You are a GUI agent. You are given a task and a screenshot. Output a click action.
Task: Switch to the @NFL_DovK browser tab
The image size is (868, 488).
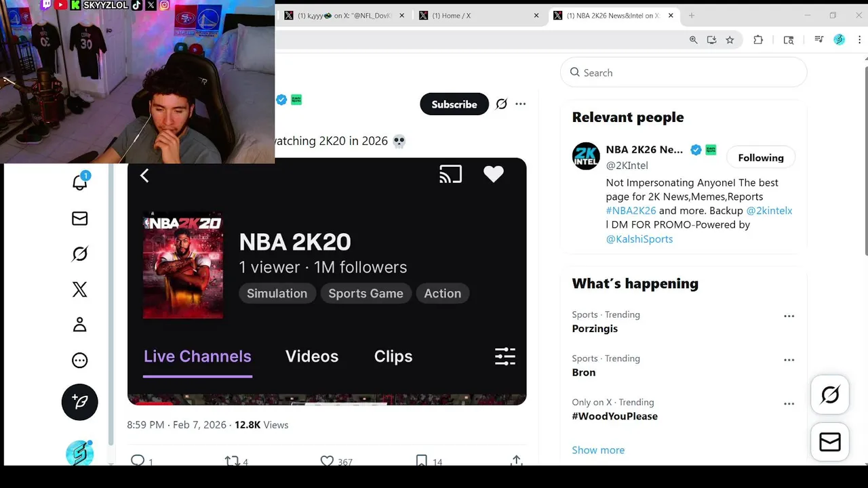[x=344, y=16]
